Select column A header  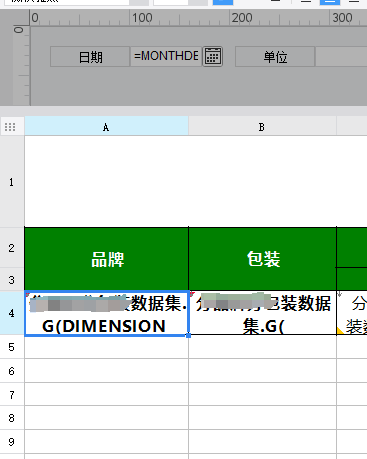pyautogui.click(x=106, y=126)
